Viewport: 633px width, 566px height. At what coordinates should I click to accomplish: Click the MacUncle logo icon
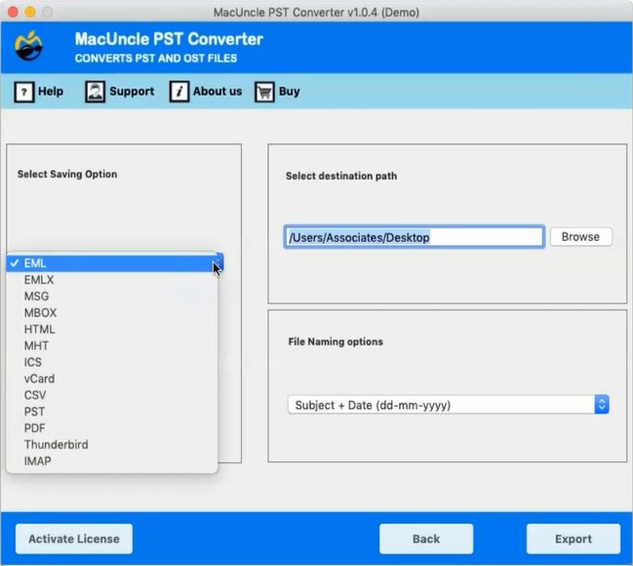[x=29, y=46]
